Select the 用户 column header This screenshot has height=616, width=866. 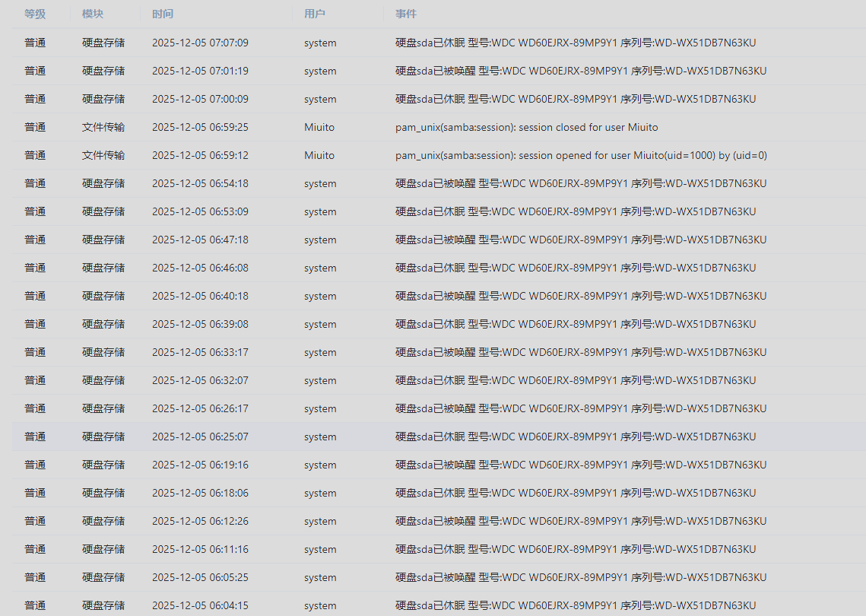pyautogui.click(x=314, y=14)
